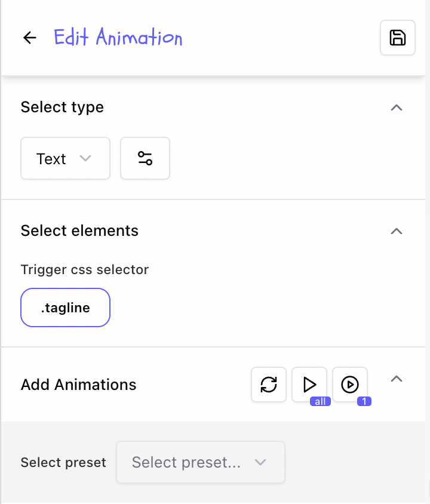
Task: Click the '1' badge under circled play icon
Action: [364, 401]
